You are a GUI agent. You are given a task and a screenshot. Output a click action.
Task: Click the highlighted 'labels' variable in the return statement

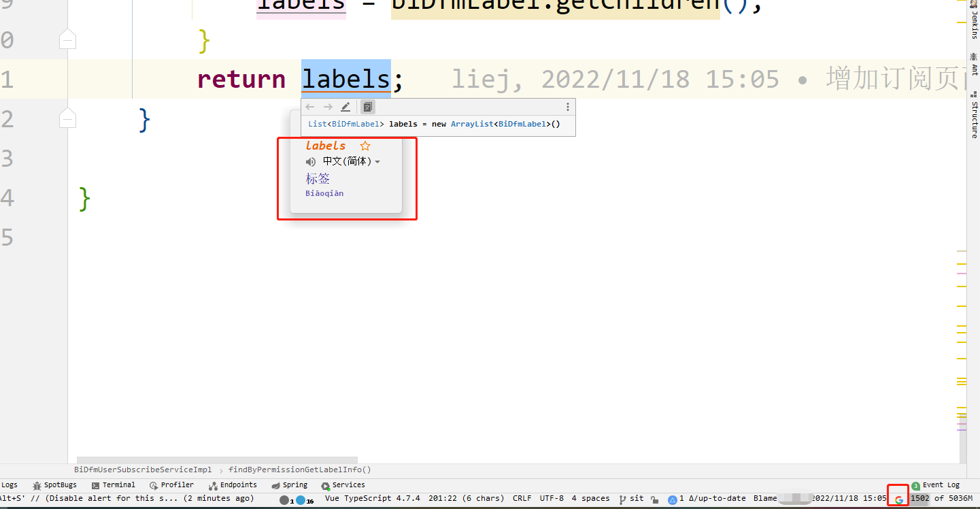tap(346, 79)
